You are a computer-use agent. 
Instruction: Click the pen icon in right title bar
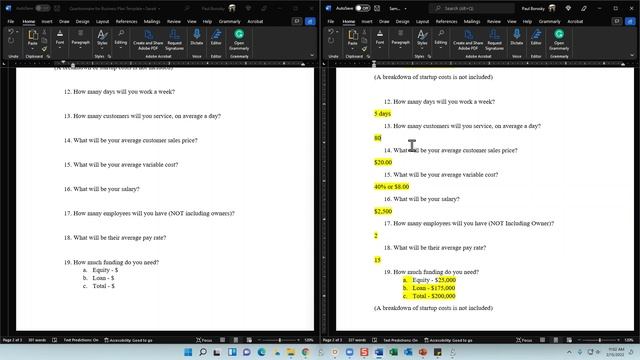(584, 8)
